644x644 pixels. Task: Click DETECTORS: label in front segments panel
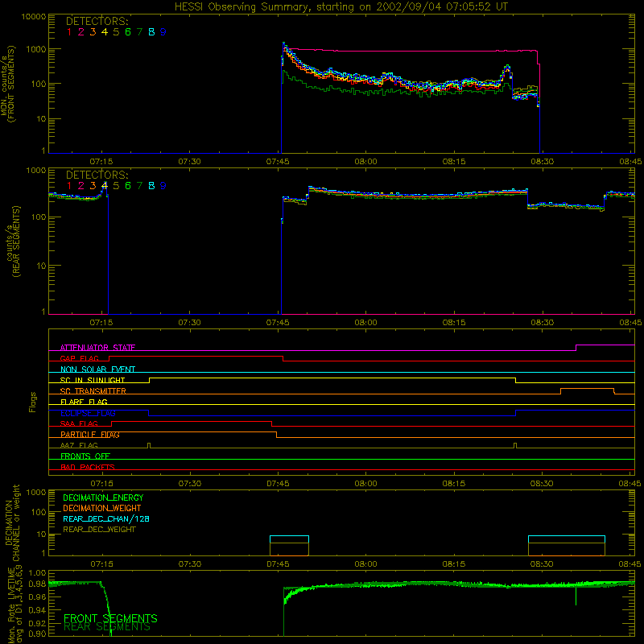[97, 22]
